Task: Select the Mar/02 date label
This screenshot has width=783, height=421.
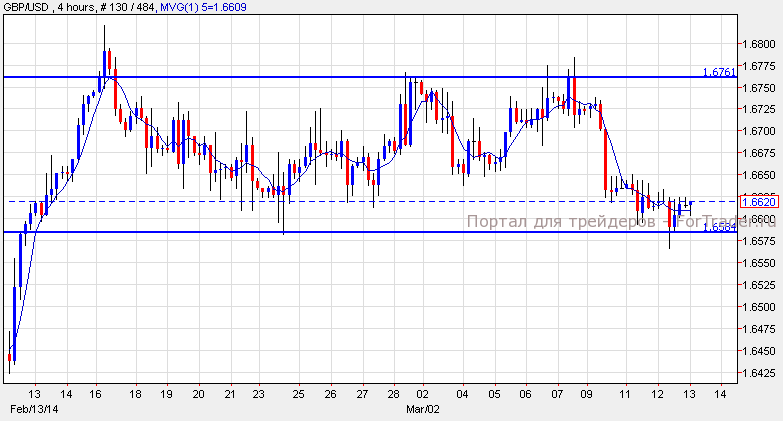Action: click(422, 409)
